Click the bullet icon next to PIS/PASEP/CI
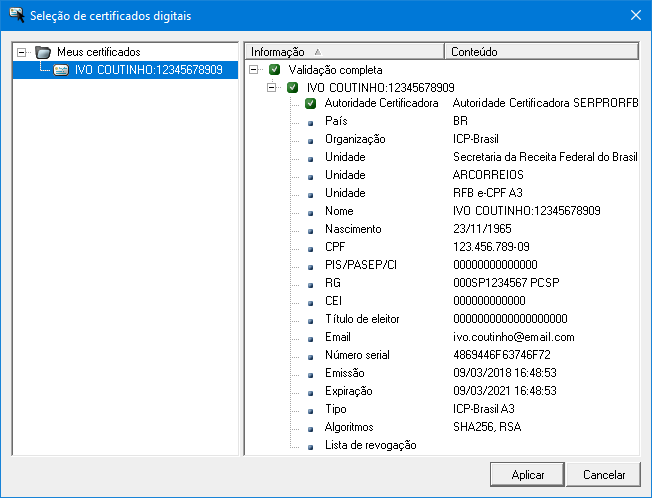 310,267
